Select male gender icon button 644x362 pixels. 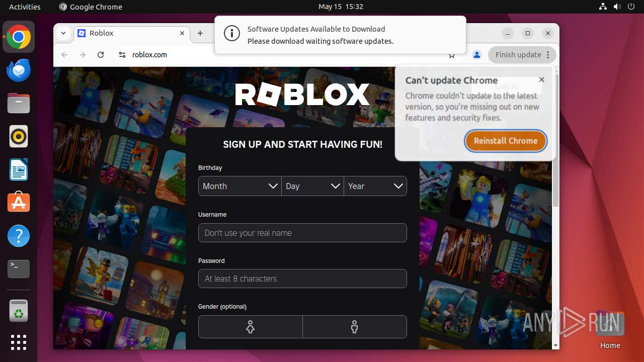[355, 327]
